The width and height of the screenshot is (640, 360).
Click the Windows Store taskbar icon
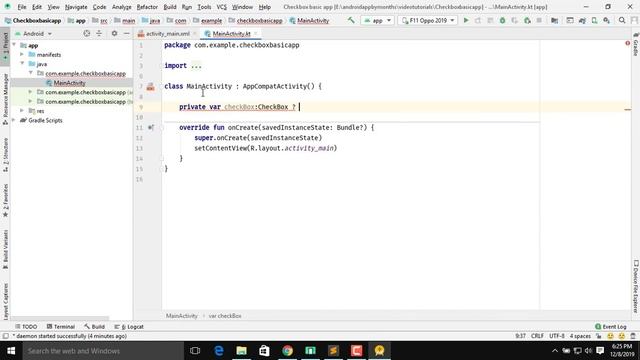tap(264, 351)
